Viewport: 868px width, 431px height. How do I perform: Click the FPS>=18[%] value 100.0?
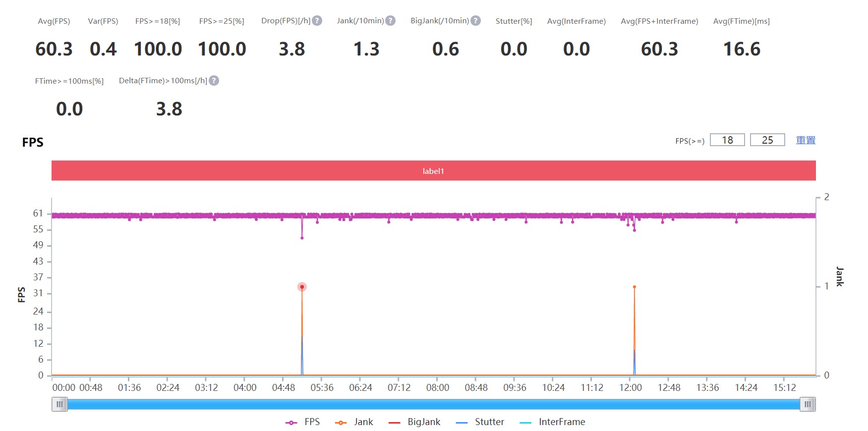(x=158, y=49)
